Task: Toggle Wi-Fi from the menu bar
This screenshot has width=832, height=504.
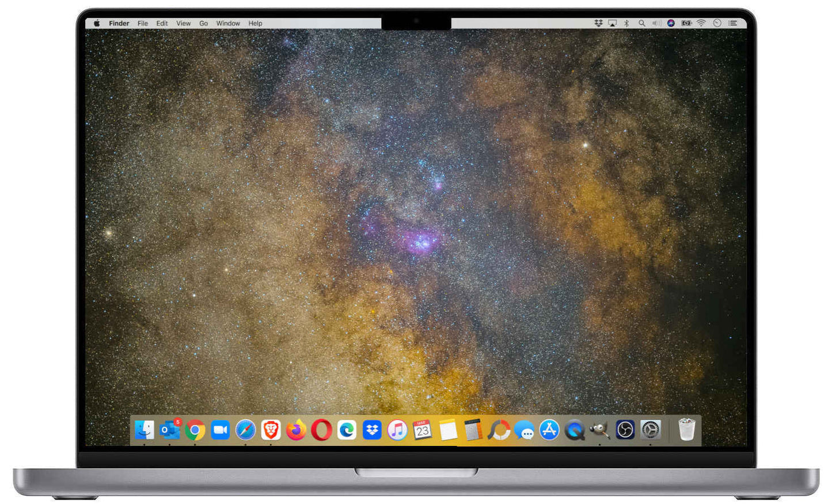Action: click(x=701, y=23)
